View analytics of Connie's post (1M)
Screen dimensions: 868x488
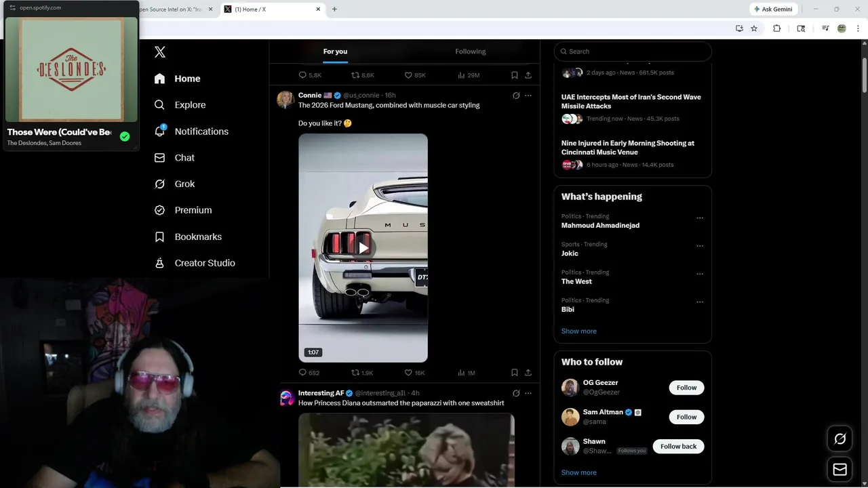pyautogui.click(x=467, y=373)
